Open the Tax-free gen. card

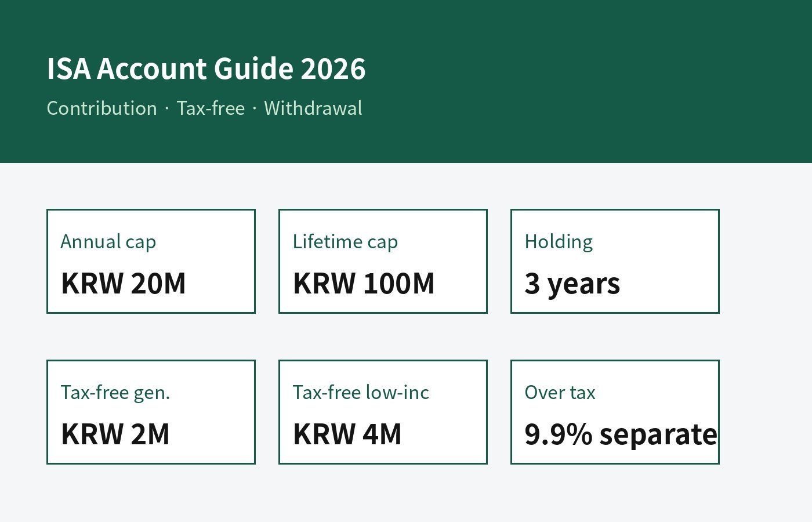tap(151, 412)
